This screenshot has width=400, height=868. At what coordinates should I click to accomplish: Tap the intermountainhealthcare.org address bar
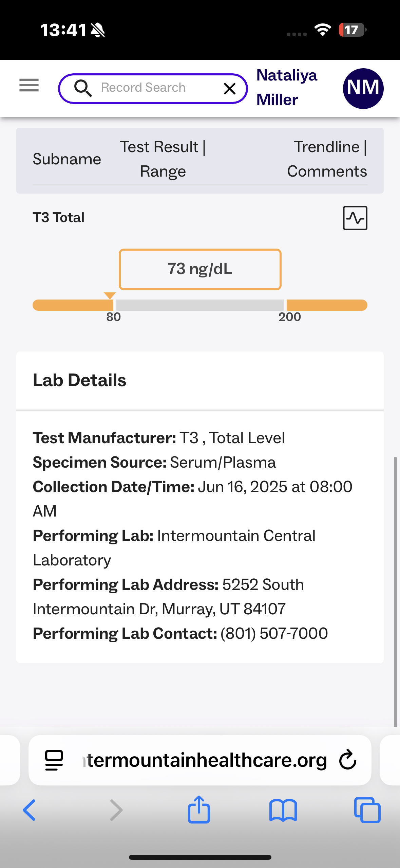(204, 760)
